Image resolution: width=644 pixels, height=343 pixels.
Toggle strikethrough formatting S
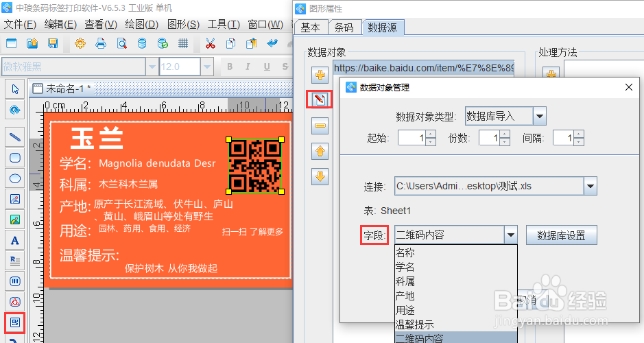pyautogui.click(x=285, y=67)
